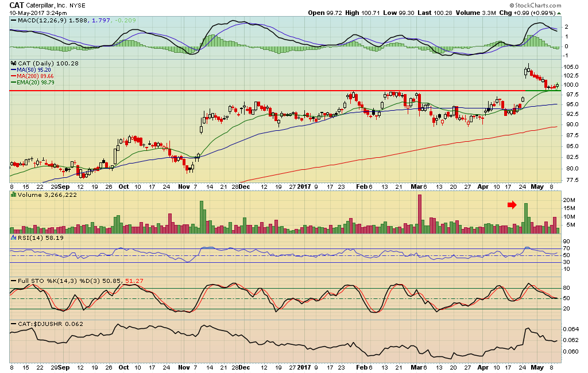
Task: Click the '10-May-2017 3:24pm' timestamp
Action: click(38, 13)
